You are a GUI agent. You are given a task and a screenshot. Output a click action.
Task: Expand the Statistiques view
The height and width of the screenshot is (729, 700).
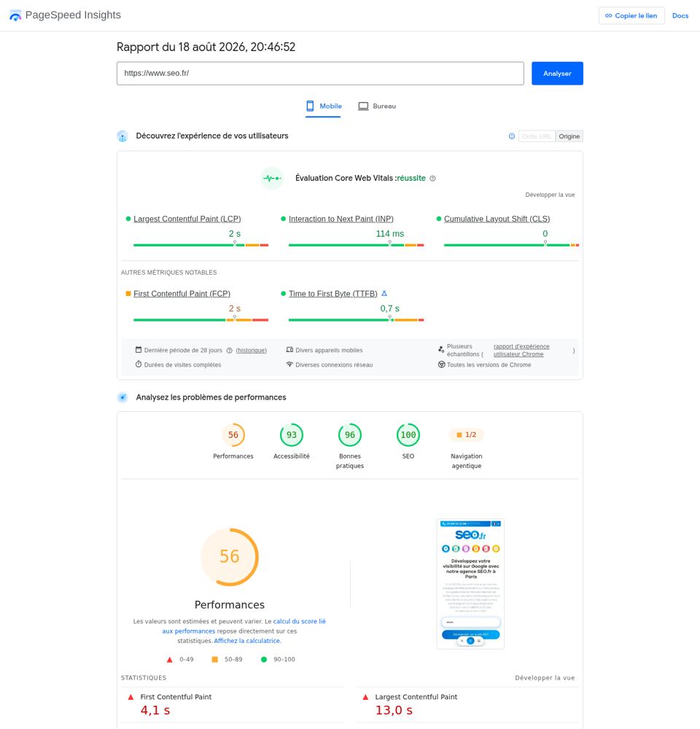545,678
